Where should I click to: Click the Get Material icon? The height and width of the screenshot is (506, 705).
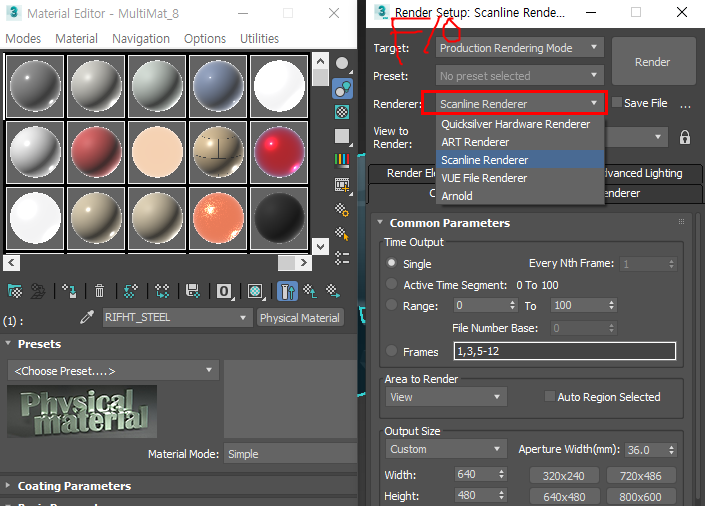click(x=15, y=291)
